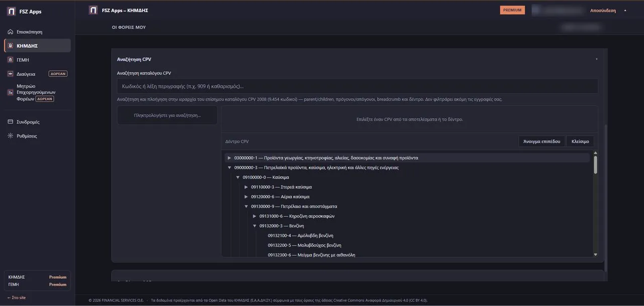Click the building icon beside ΓΕΜΗ
Viewport: 644px width, 306px height.
pos(11,60)
